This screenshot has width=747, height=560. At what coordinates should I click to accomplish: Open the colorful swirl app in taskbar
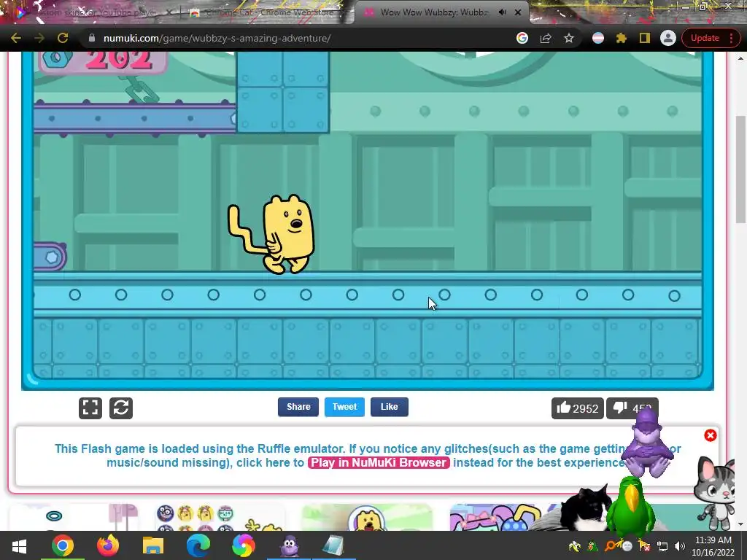click(244, 545)
